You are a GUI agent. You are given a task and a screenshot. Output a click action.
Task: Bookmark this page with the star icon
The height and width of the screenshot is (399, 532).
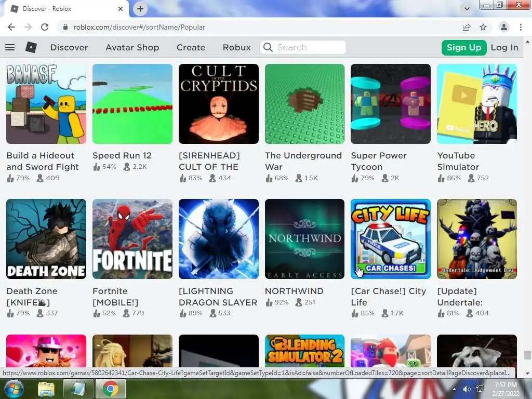[483, 27]
